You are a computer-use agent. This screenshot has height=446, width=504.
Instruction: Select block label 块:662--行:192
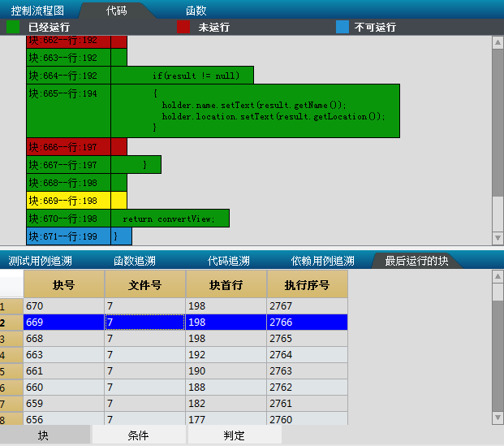tap(68, 41)
